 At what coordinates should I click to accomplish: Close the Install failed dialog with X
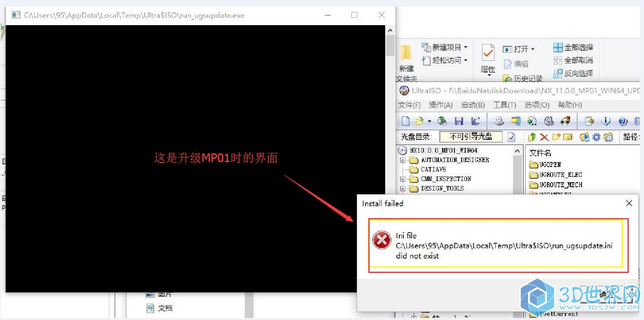point(629,203)
